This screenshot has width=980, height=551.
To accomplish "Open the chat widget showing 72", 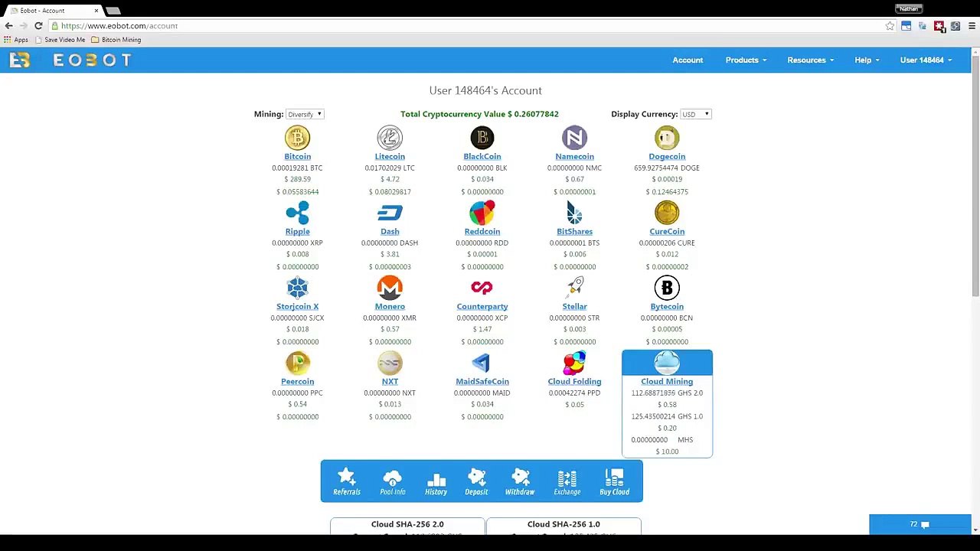I will click(920, 524).
